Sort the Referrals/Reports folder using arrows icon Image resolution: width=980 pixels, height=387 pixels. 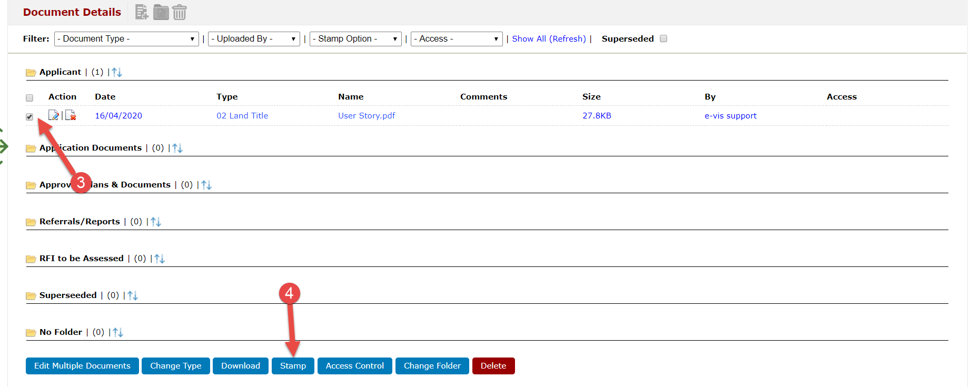tap(156, 222)
